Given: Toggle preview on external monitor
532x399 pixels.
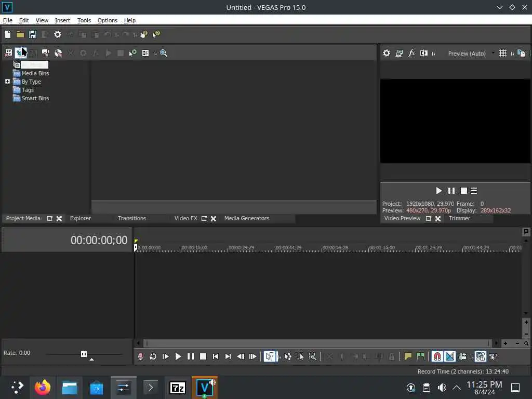Looking at the screenshot, I should pyautogui.click(x=399, y=54).
